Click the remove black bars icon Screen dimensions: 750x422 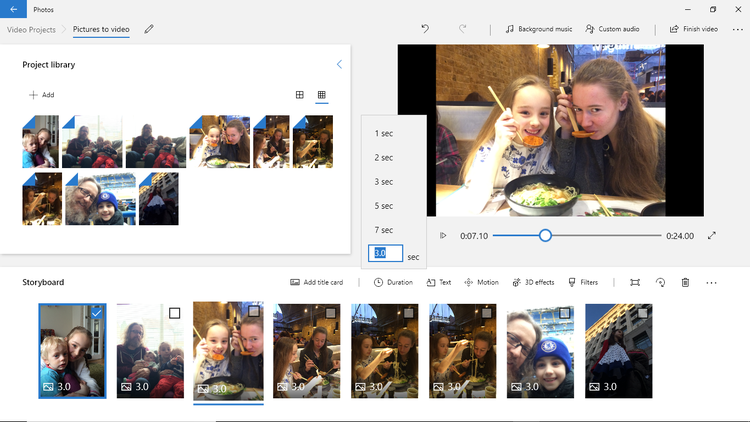(635, 282)
